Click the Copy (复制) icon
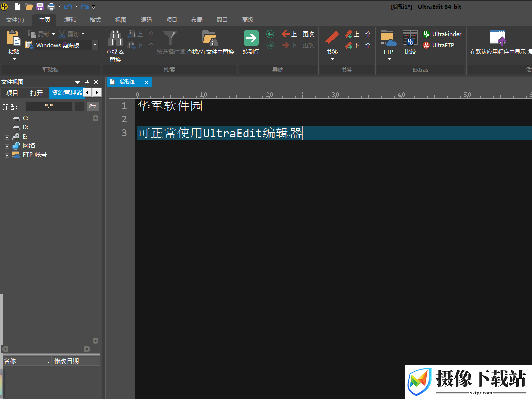 pos(32,34)
